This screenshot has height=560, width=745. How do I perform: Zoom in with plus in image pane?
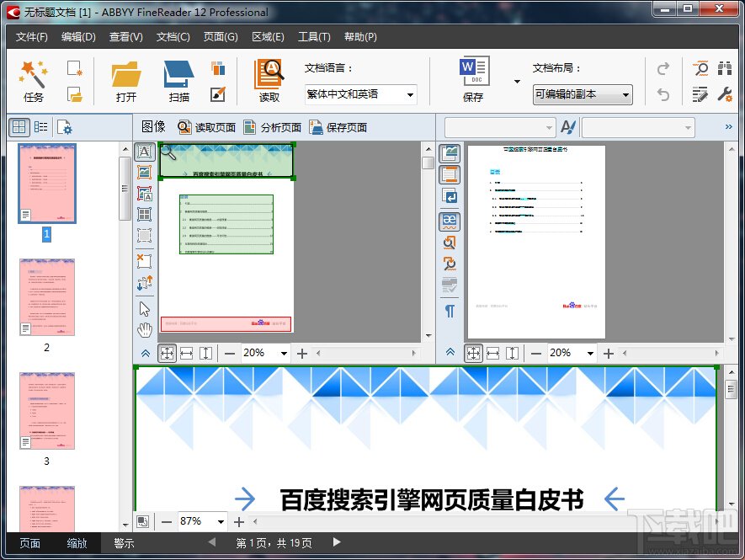click(x=301, y=353)
